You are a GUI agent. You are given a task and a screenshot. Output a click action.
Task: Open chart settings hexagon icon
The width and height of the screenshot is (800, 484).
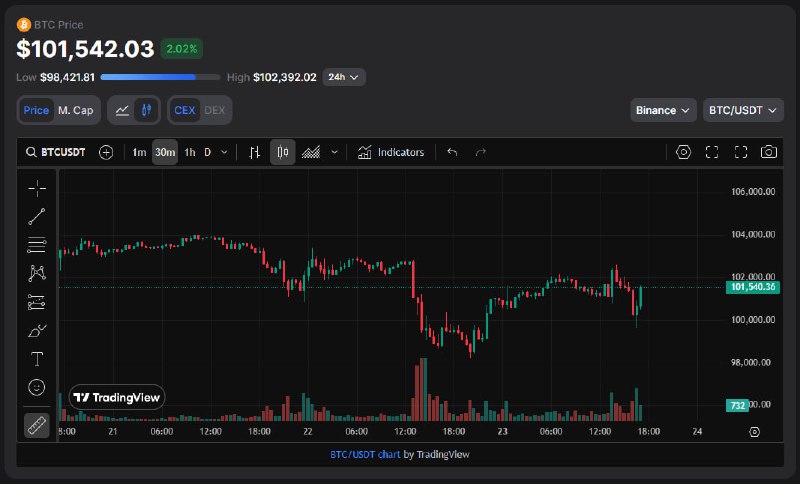pyautogui.click(x=683, y=152)
